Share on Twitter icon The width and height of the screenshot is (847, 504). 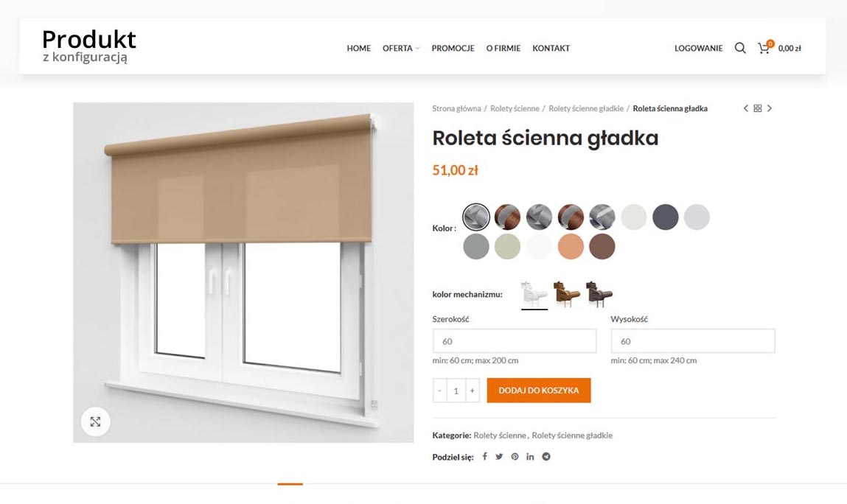click(499, 456)
